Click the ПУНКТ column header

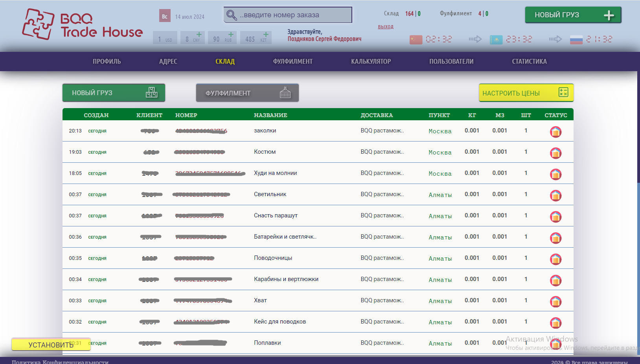click(439, 115)
